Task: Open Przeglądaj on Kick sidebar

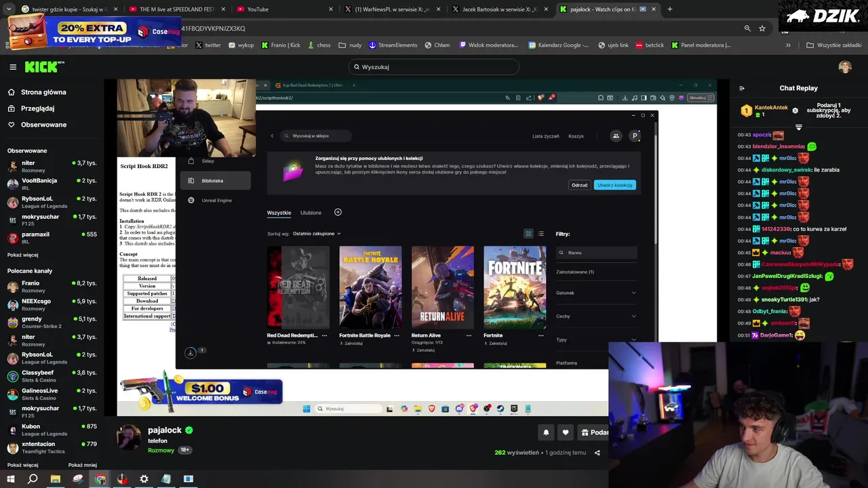Action: pos(37,108)
